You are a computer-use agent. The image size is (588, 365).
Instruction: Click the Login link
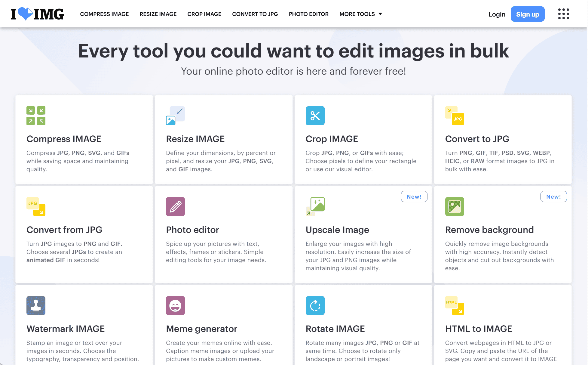tap(497, 14)
